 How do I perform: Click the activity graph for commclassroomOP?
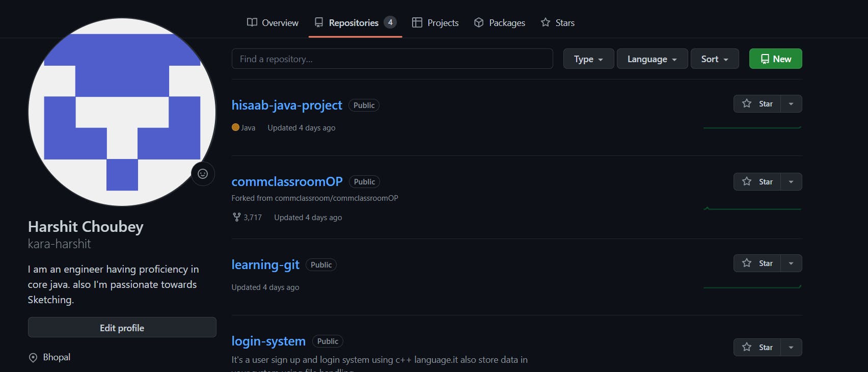tap(752, 208)
